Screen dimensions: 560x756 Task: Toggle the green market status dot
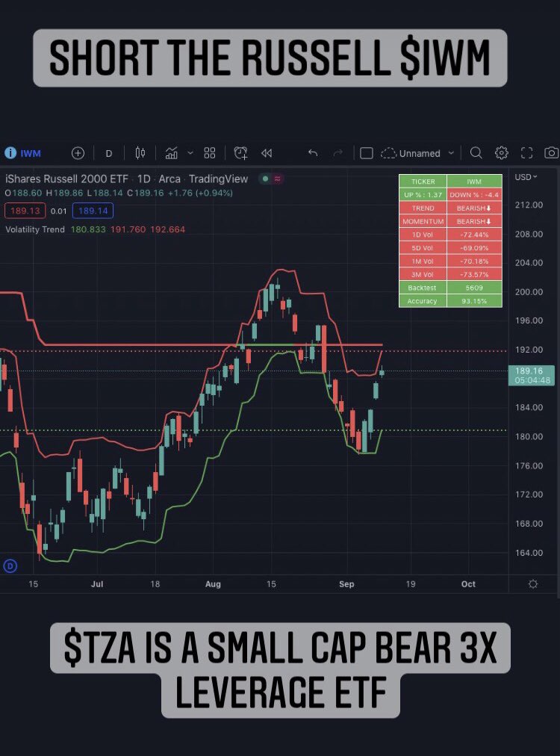point(265,179)
